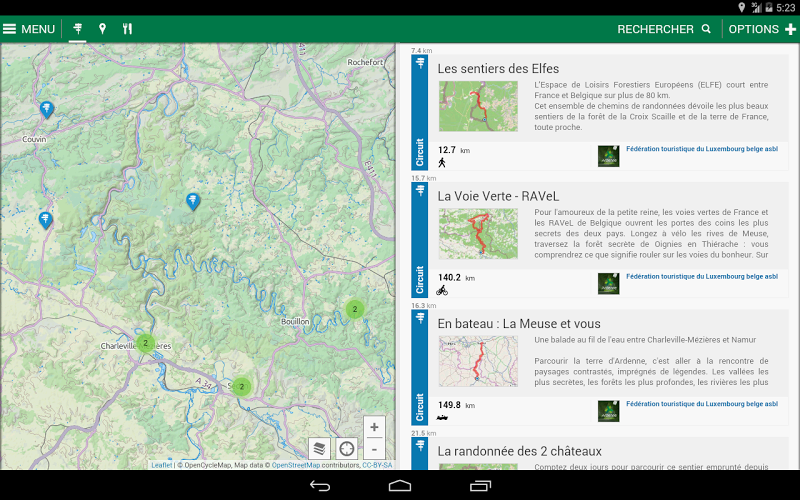Click signpost icon on La Voie Verte card
Screen dimensions: 800x500
[420, 190]
